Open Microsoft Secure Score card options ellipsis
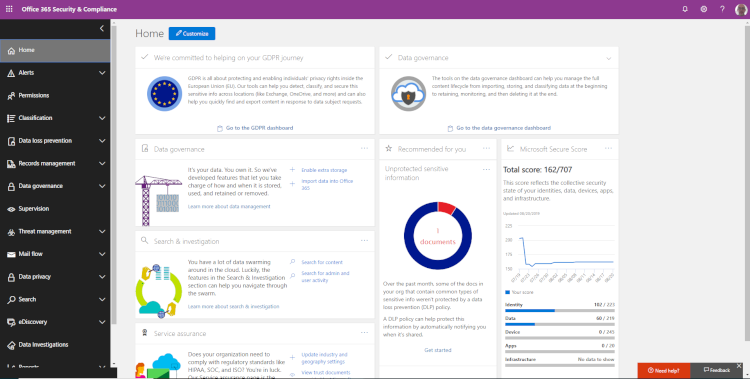Screen dimensions: 750x379 point(608,149)
